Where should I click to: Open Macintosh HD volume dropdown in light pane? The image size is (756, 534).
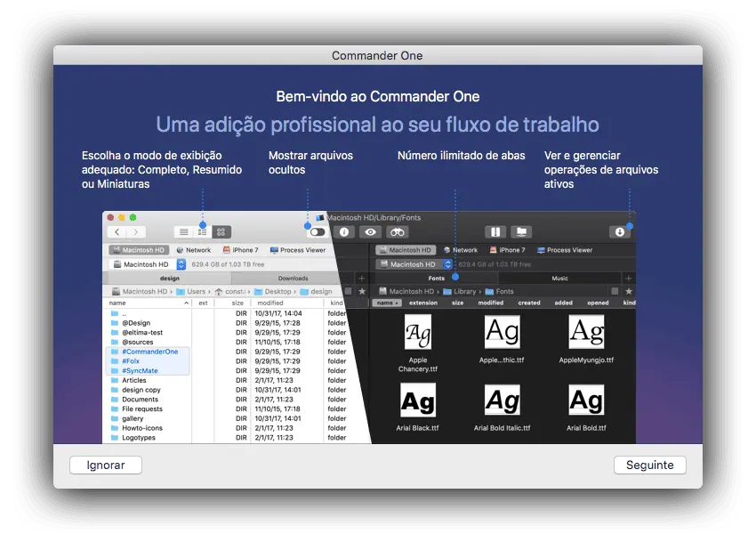tap(148, 264)
